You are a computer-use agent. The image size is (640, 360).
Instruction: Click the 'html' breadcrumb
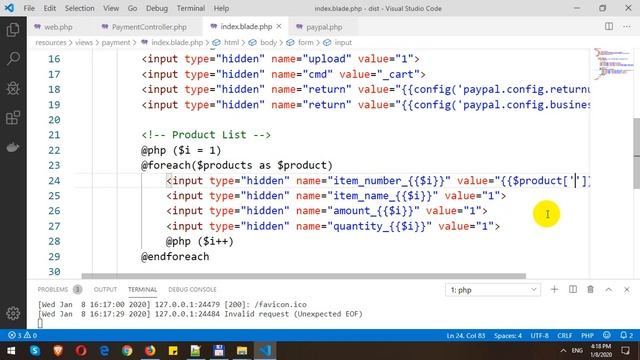coord(231,42)
